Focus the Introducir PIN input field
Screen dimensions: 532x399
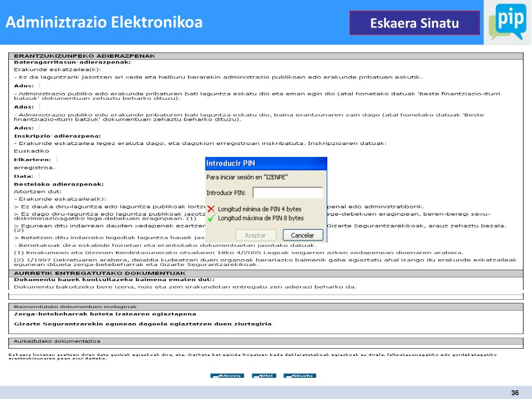pos(288,193)
